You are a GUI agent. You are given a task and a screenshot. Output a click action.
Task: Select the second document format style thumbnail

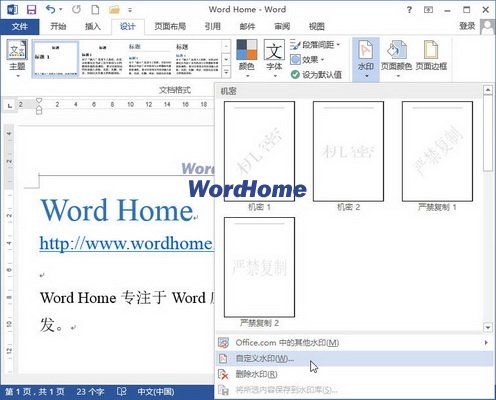click(x=103, y=59)
